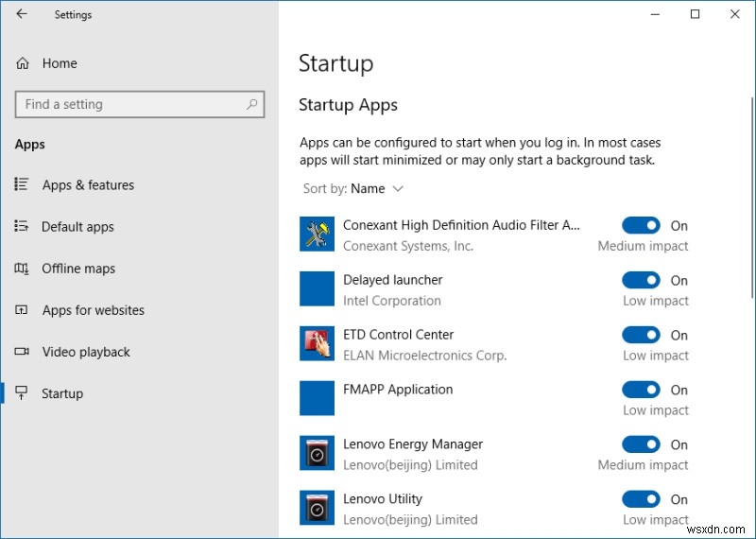
Task: Click the Apps for websites icon
Action: click(22, 310)
